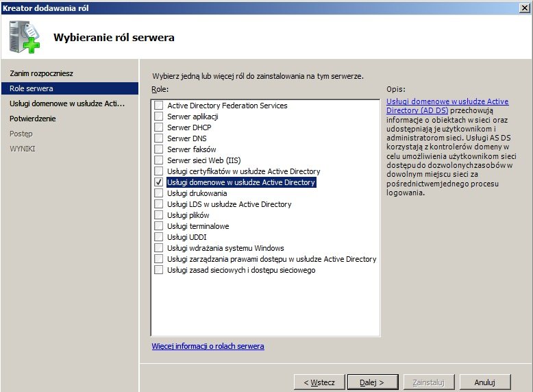Enable the Usługi plików checkbox

158,215
